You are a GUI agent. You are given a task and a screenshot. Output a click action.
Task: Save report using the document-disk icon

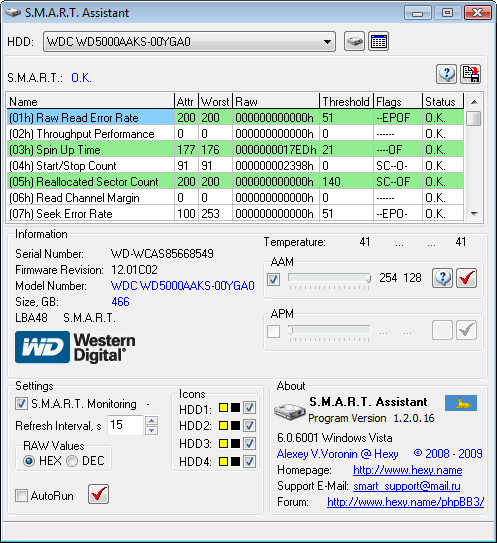tap(471, 74)
